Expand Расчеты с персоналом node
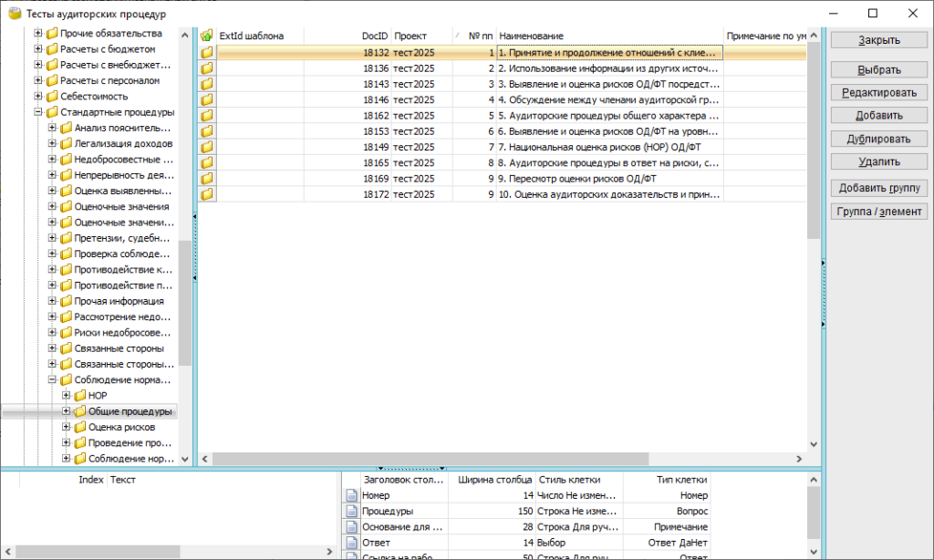The image size is (934, 560). 38,81
